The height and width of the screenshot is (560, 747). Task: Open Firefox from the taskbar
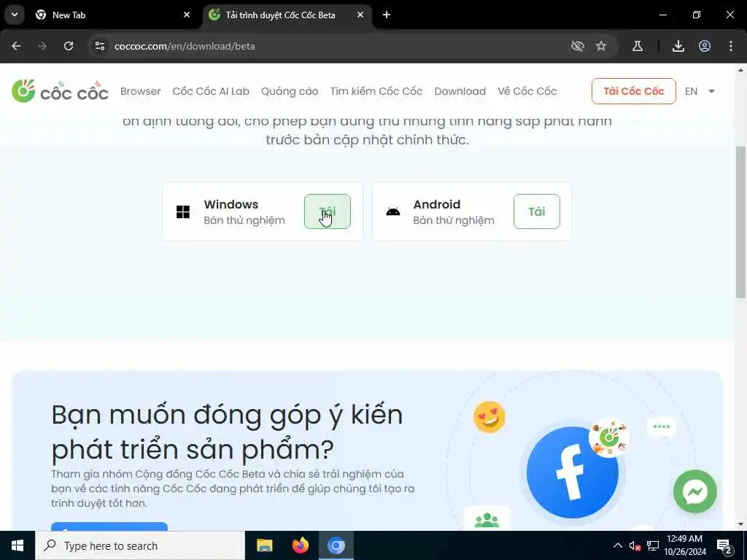300,545
